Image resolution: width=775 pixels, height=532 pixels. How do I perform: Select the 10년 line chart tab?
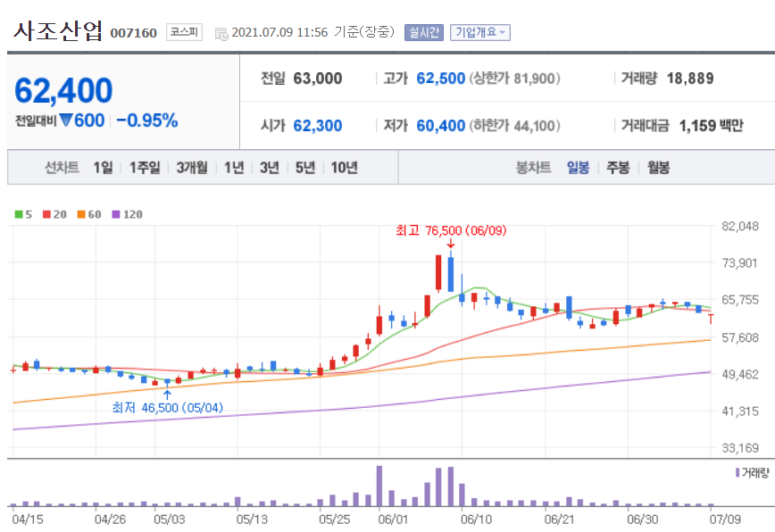click(x=344, y=168)
